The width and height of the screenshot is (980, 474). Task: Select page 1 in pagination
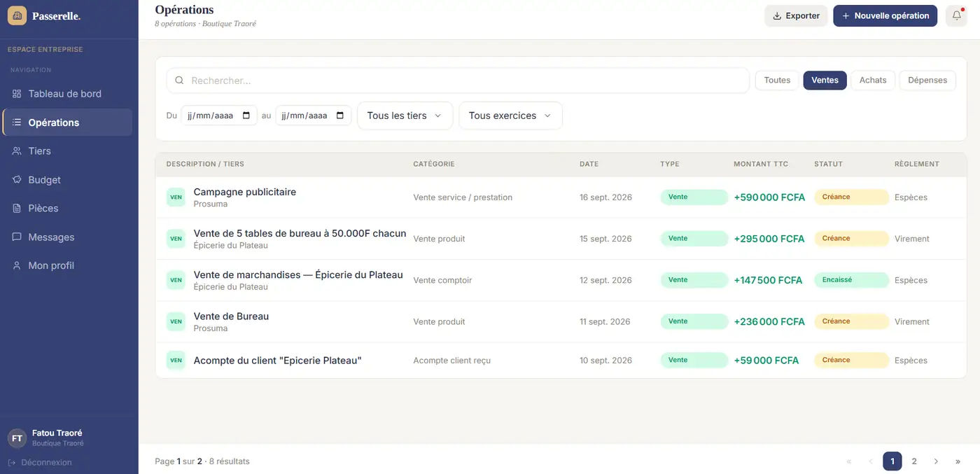[892, 461]
